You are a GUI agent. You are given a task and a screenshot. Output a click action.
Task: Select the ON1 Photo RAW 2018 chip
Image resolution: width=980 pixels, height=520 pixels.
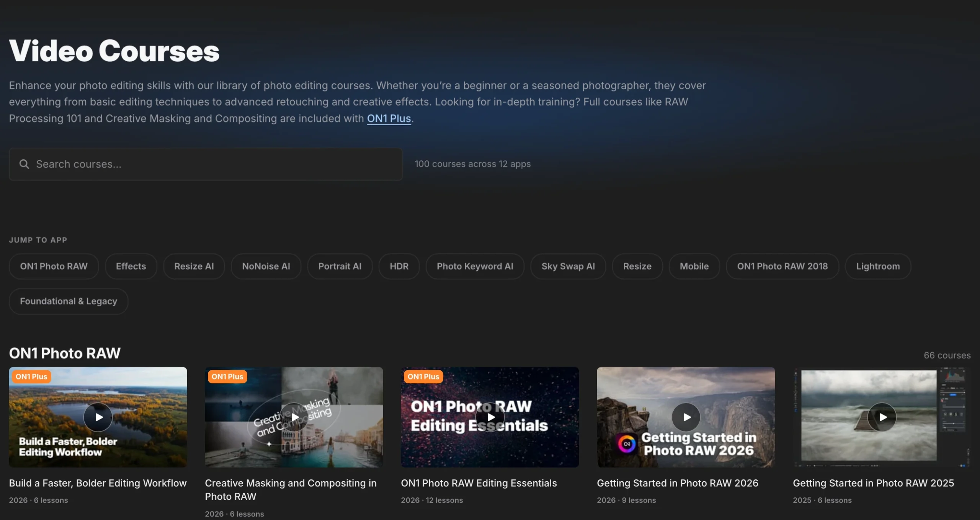click(x=782, y=266)
